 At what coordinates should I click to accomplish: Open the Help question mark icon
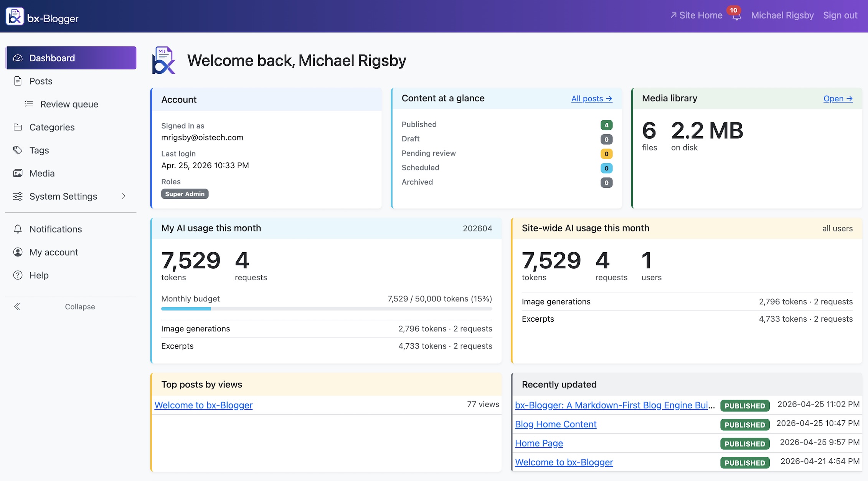click(x=18, y=275)
